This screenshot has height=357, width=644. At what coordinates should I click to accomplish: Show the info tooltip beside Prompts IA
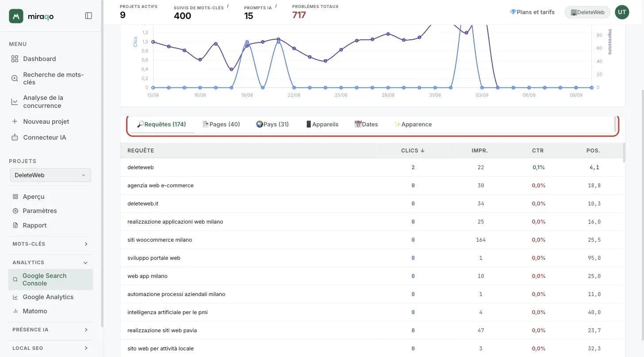276,6
